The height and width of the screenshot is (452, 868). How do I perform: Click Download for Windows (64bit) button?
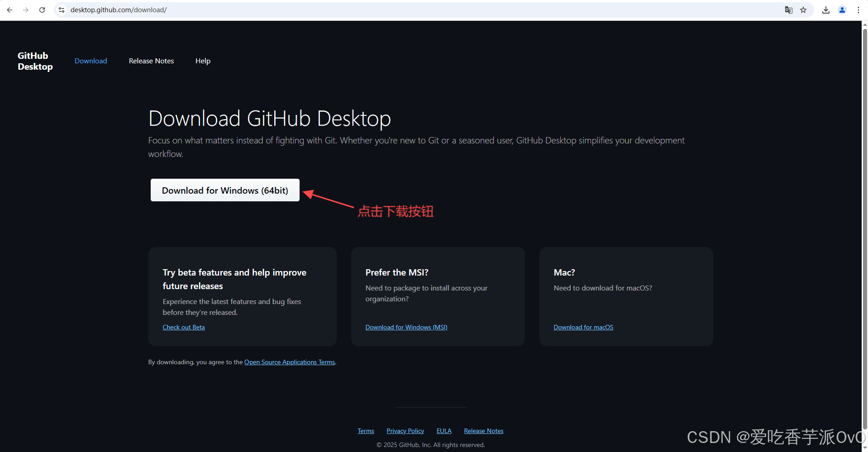click(x=225, y=190)
